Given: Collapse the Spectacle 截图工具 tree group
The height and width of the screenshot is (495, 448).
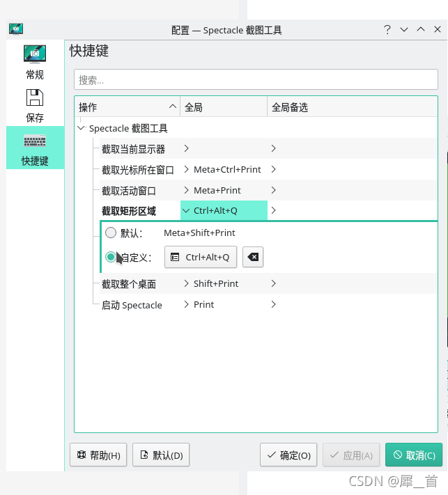Looking at the screenshot, I should click(x=82, y=128).
